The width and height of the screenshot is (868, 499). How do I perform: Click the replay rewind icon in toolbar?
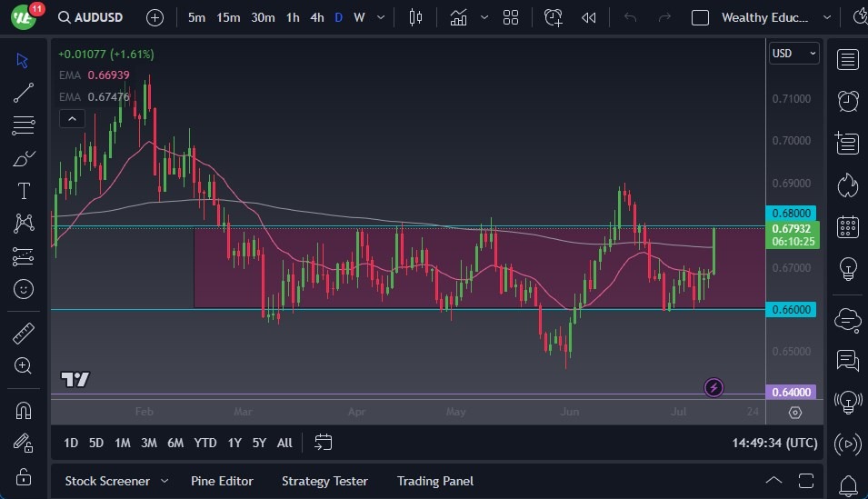coord(589,17)
